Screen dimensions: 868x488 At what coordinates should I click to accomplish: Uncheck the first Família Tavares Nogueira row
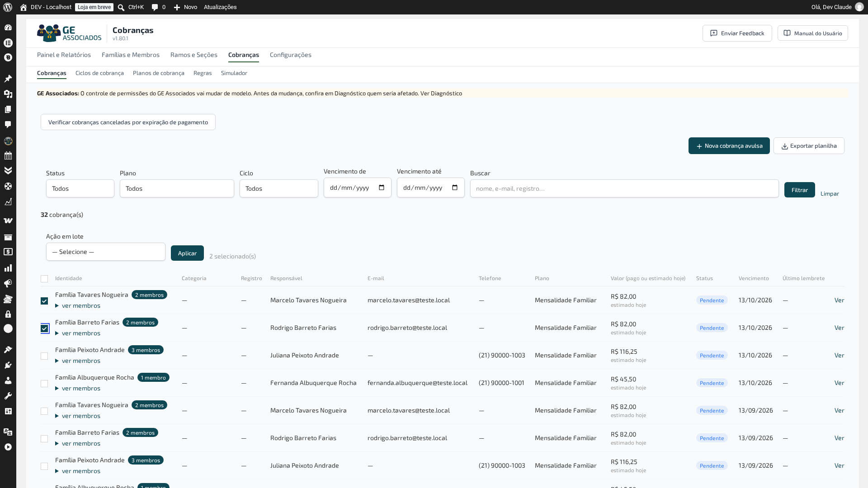(44, 301)
